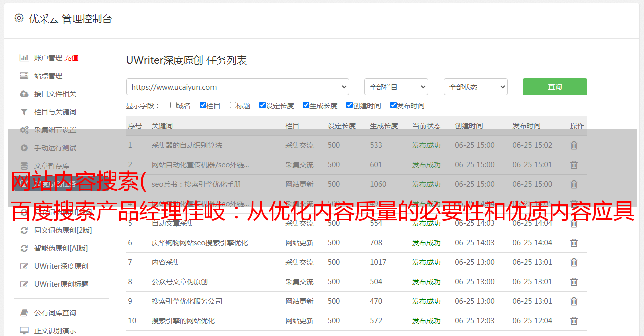Click trash icon for 网站自动化宣传机器 row
Viewport: 644px width, 336px height.
574,165
